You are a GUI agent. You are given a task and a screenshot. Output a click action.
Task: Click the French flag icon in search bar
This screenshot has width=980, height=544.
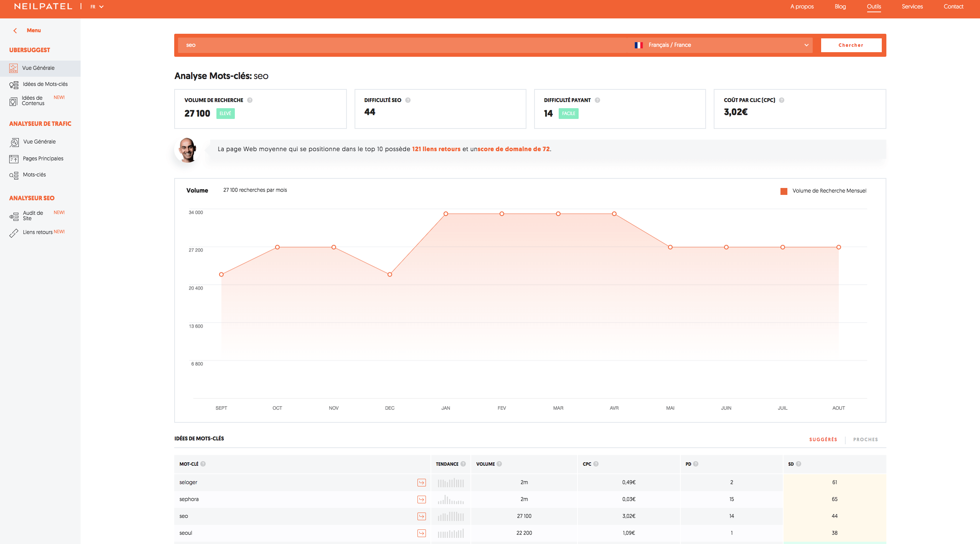(638, 45)
